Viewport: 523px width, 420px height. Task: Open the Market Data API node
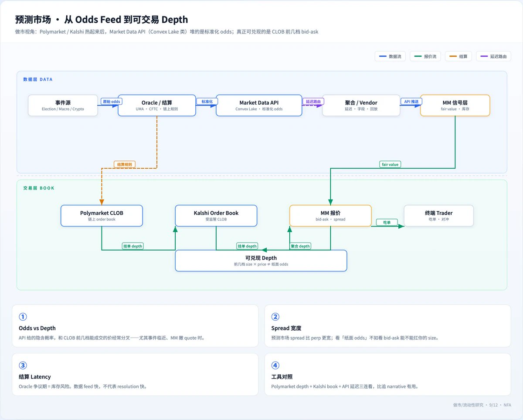(259, 105)
